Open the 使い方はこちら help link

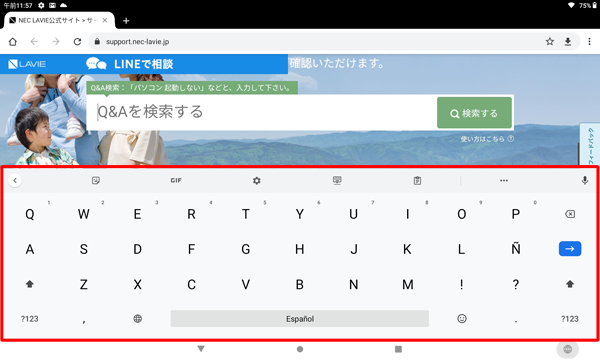tap(487, 139)
